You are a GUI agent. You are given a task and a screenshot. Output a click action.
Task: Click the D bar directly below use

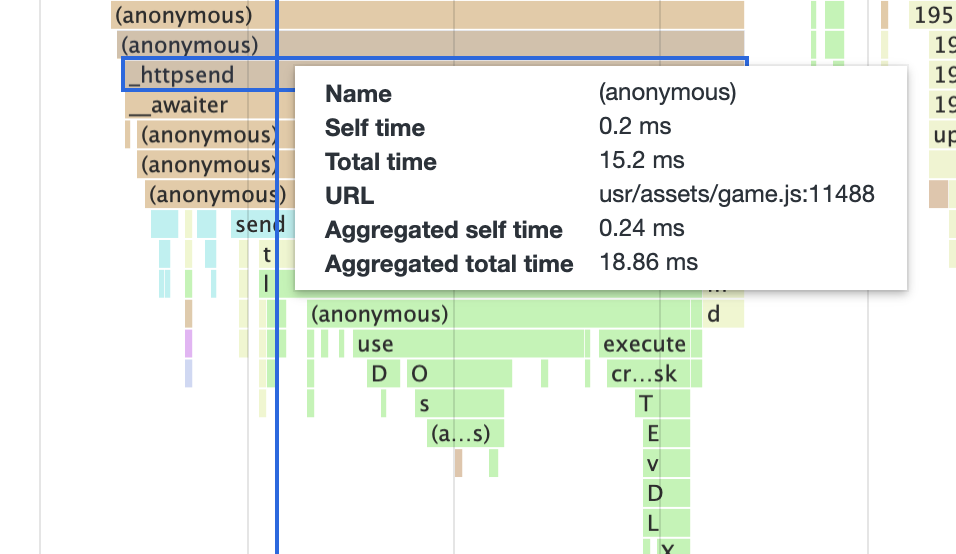click(x=379, y=375)
